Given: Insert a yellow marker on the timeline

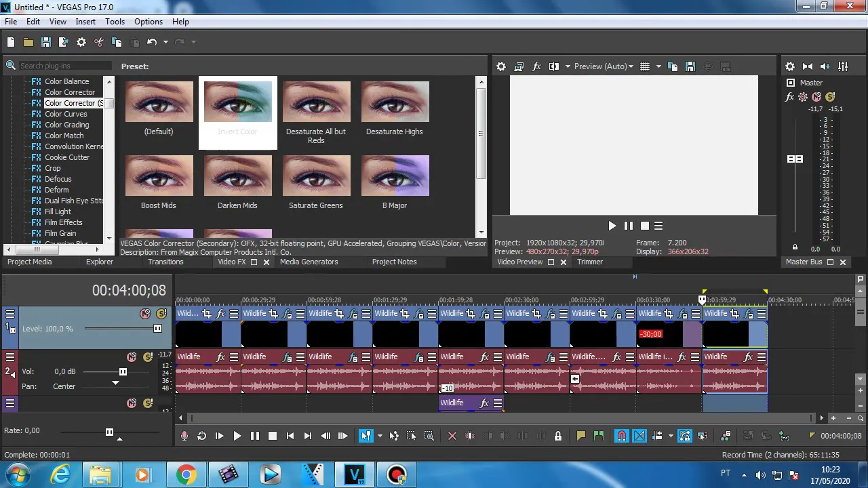Looking at the screenshot, I should pos(581,436).
